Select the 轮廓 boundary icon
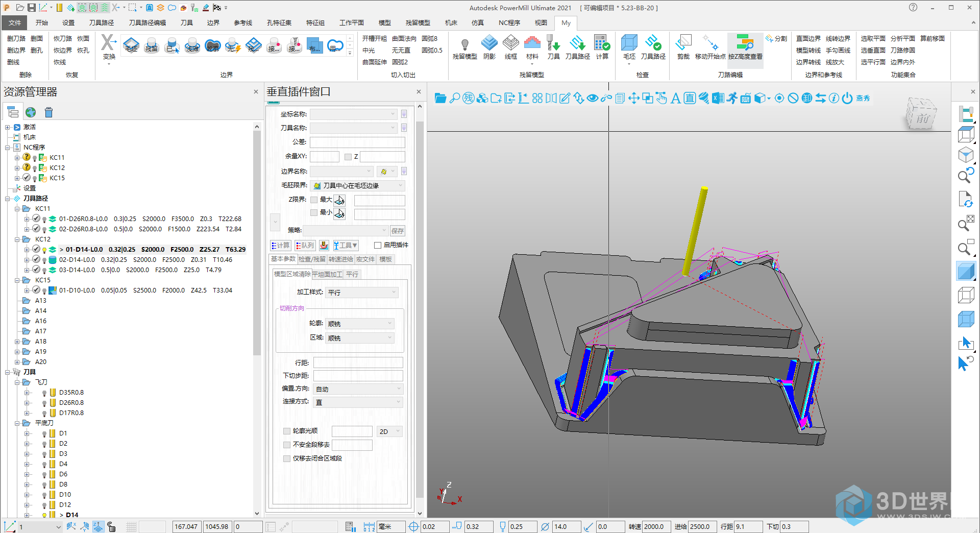Viewport: 980px width, 533px height. point(213,45)
